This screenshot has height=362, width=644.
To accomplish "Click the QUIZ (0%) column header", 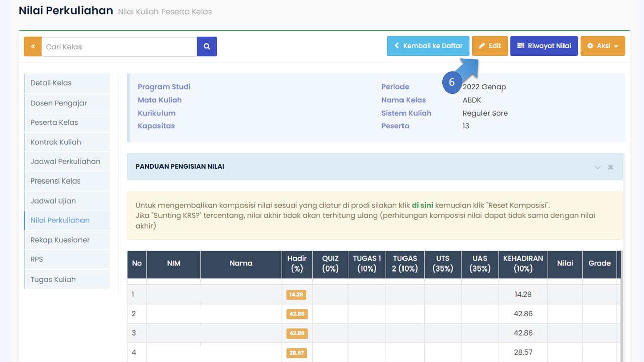I will tap(331, 263).
